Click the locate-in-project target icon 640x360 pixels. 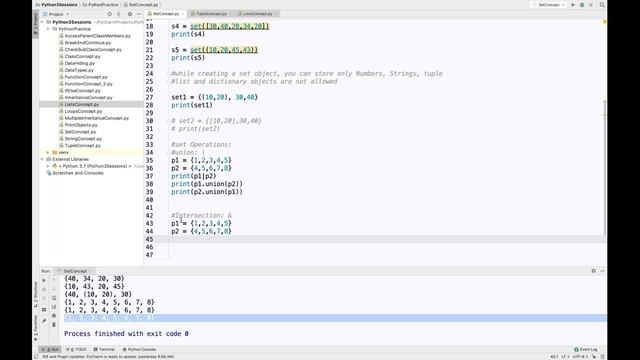coord(109,14)
